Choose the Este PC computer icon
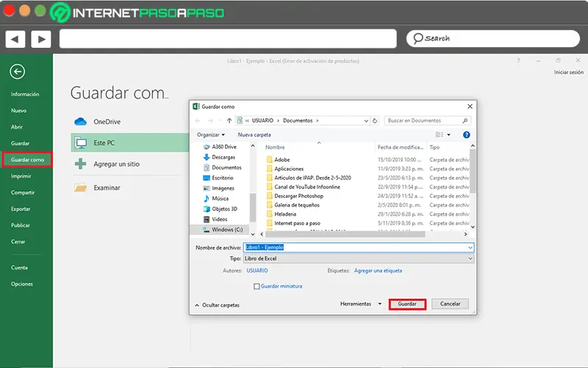This screenshot has height=368, width=588. coord(81,143)
